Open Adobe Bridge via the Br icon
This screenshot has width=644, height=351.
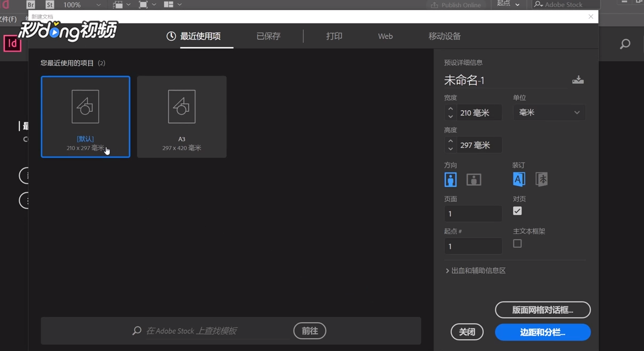click(30, 4)
